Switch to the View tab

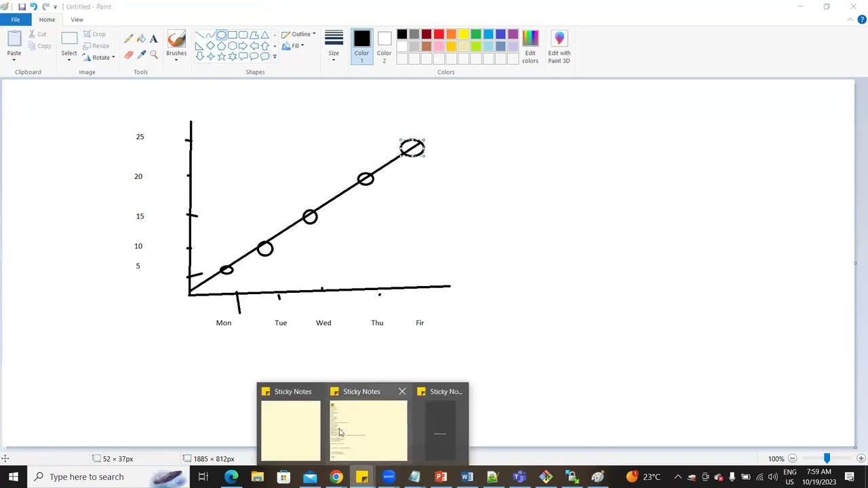point(77,20)
